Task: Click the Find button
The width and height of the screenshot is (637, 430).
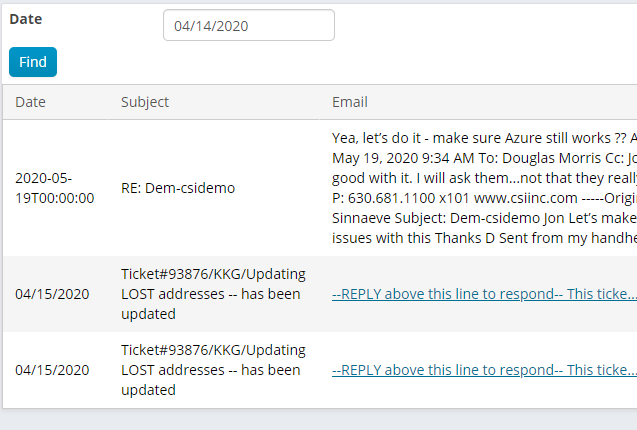Action: 33,62
